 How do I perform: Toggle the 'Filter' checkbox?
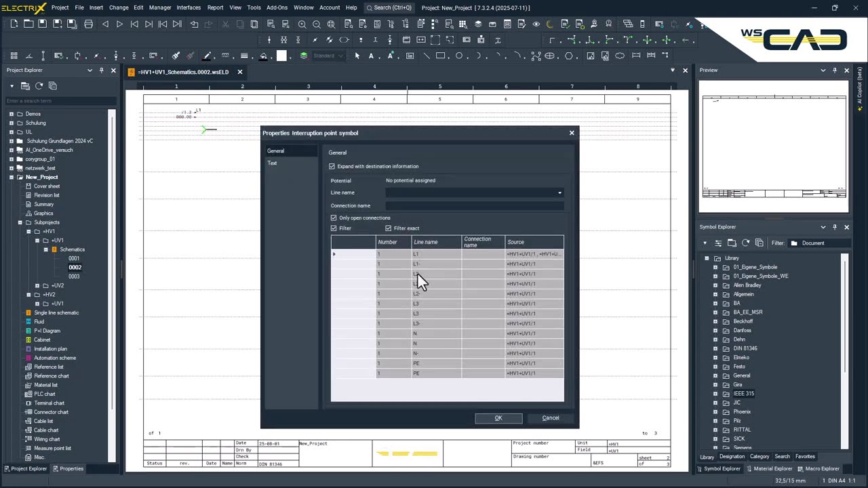pos(334,228)
